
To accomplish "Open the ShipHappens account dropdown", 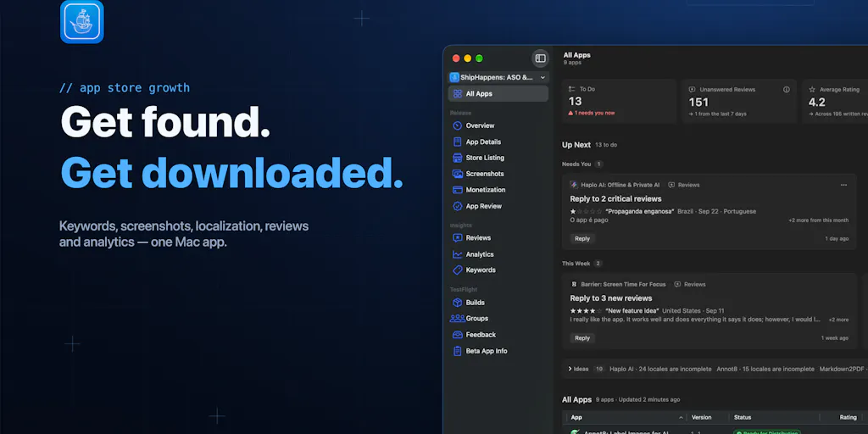I will [498, 77].
